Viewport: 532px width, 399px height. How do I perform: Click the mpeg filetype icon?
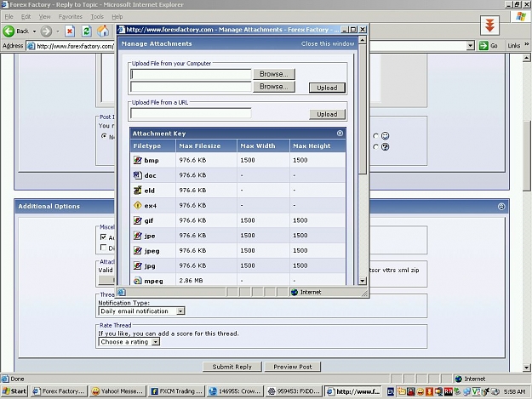[x=137, y=281]
